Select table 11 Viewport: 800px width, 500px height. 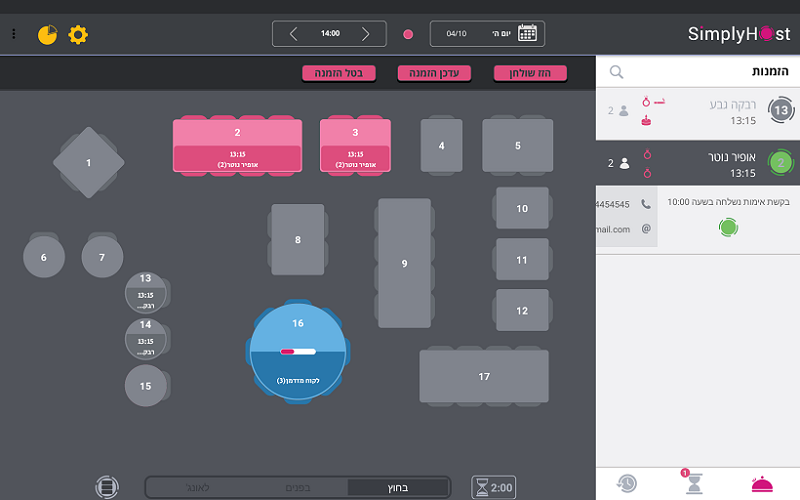click(522, 259)
